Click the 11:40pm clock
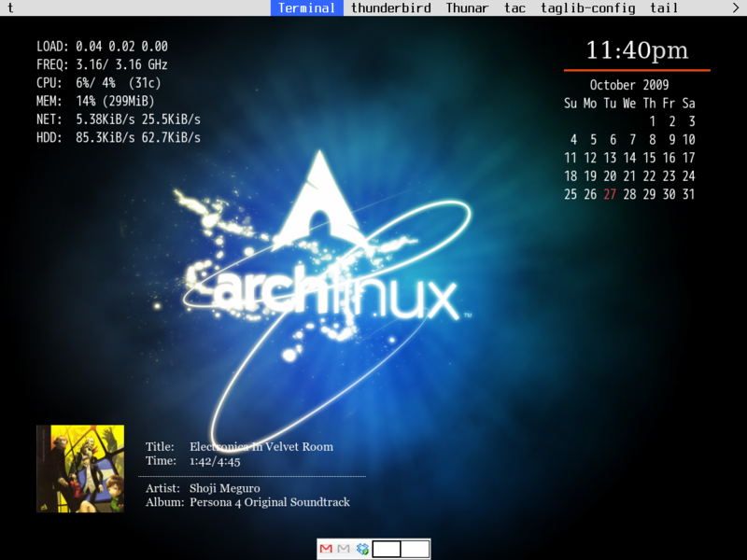The width and height of the screenshot is (747, 560). 637,50
